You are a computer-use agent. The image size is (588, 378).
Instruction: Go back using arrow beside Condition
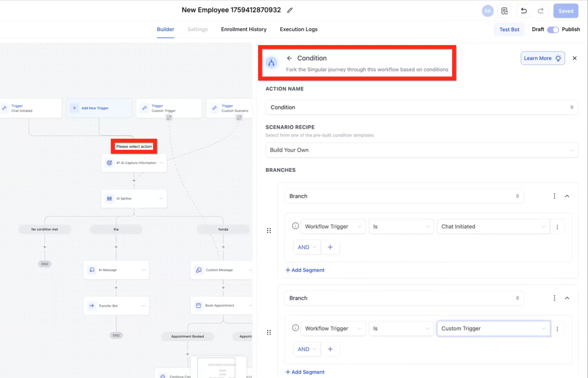(x=289, y=58)
